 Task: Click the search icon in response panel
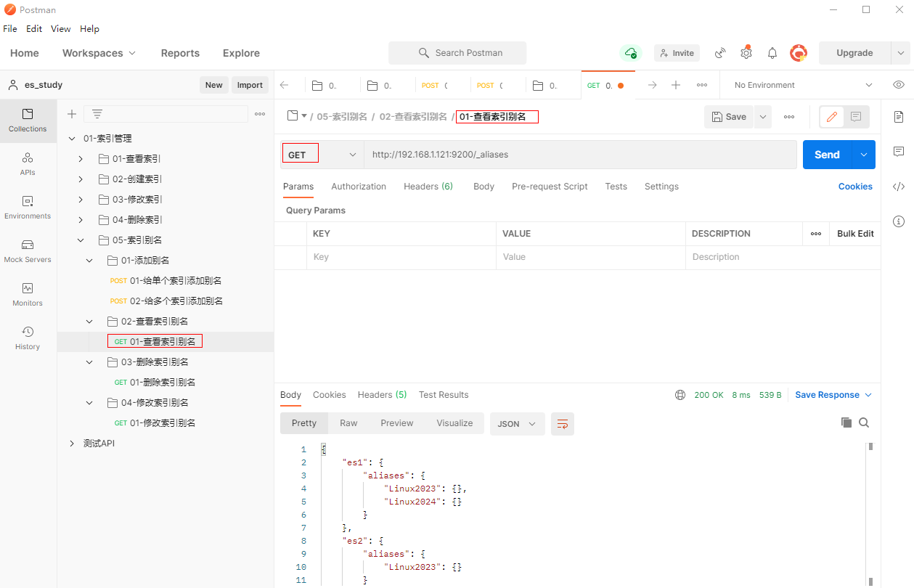coord(864,422)
